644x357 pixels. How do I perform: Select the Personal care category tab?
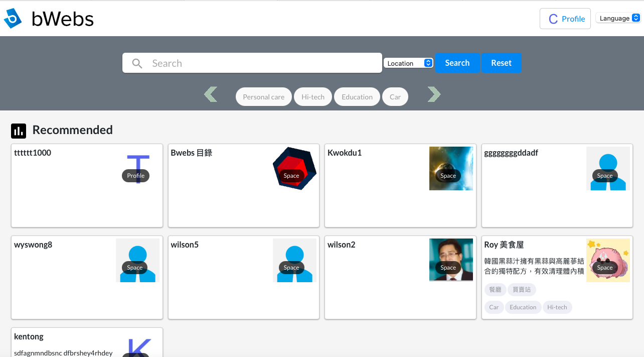263,97
